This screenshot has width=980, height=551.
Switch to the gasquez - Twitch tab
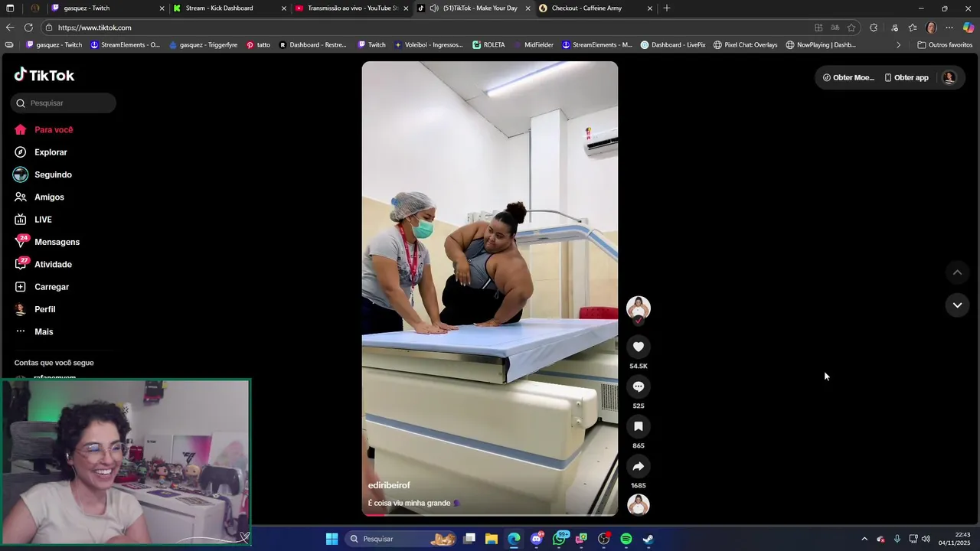(107, 8)
